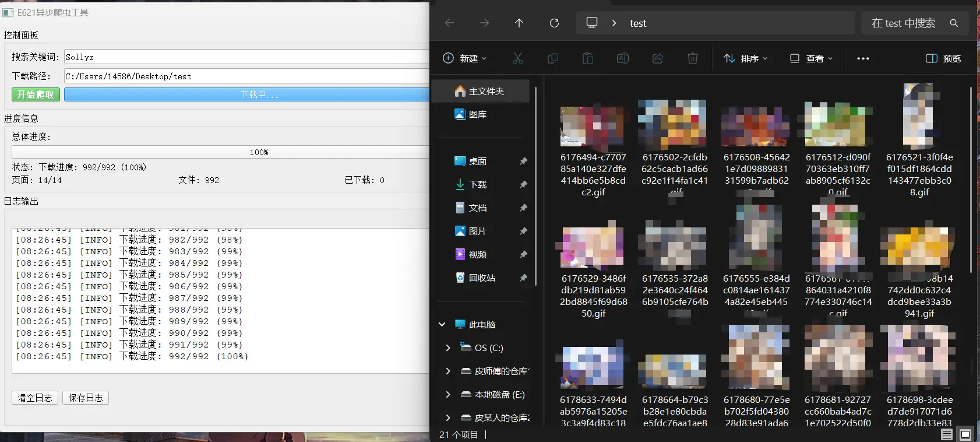Click the 总体进度 100% progress bar

coord(220,152)
